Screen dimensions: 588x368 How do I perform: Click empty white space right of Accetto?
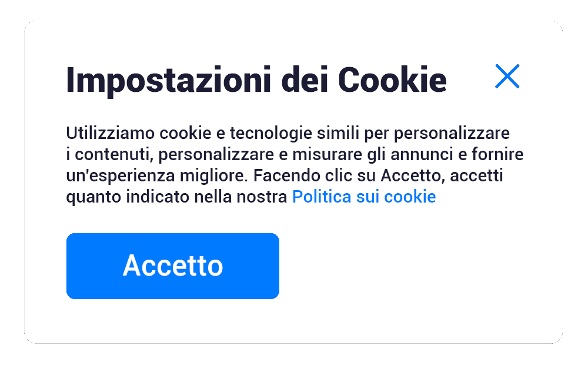(x=413, y=266)
